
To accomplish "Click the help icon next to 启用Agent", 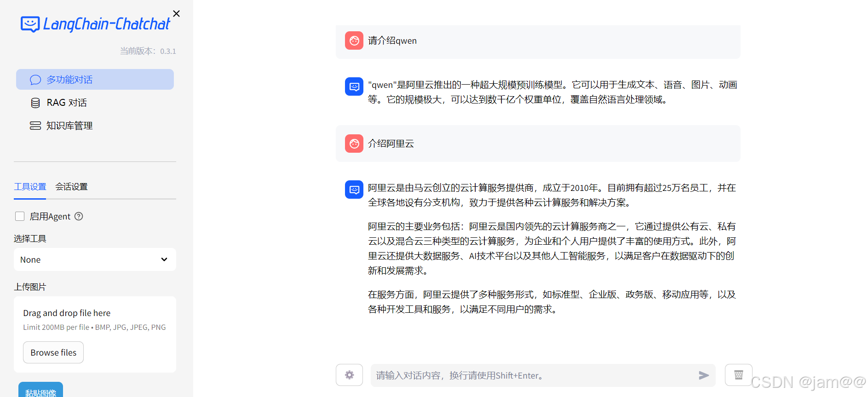I will click(78, 216).
